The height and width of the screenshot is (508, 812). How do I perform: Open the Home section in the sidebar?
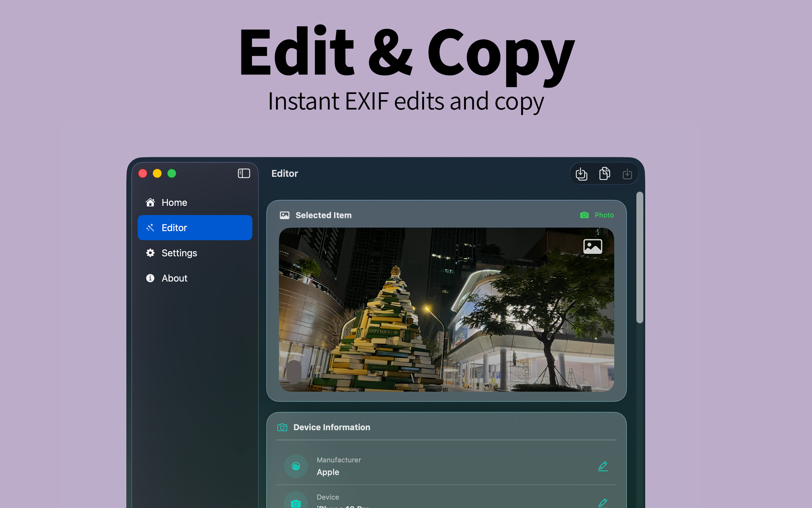click(x=195, y=202)
